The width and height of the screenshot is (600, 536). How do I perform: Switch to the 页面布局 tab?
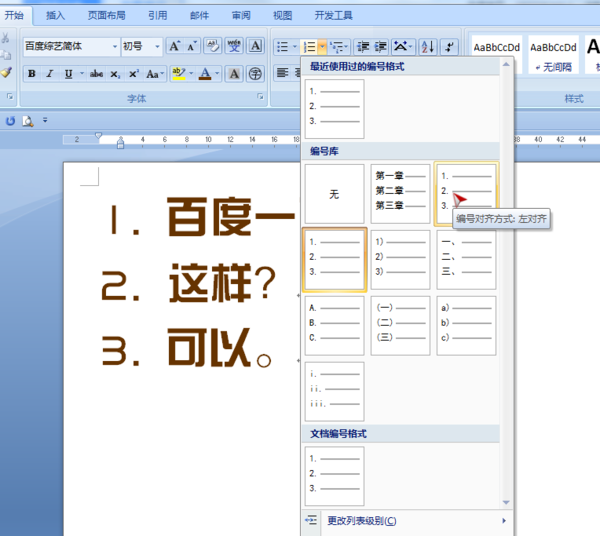coord(106,15)
